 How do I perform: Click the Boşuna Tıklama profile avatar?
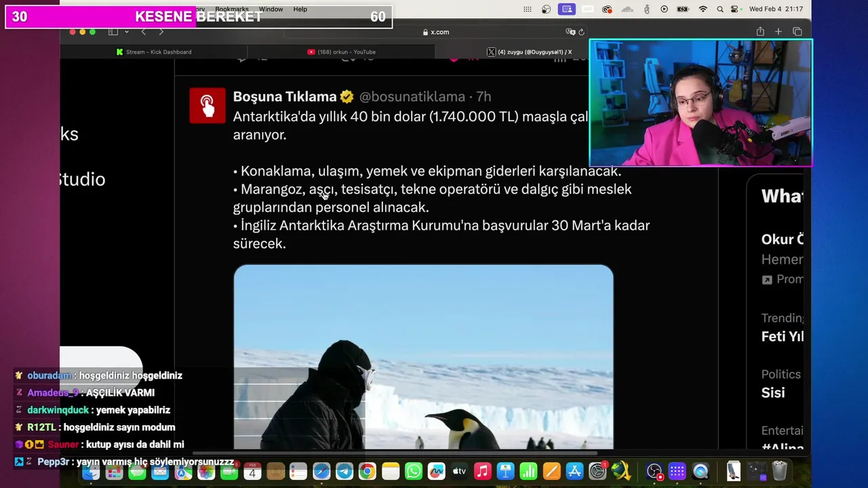(207, 105)
